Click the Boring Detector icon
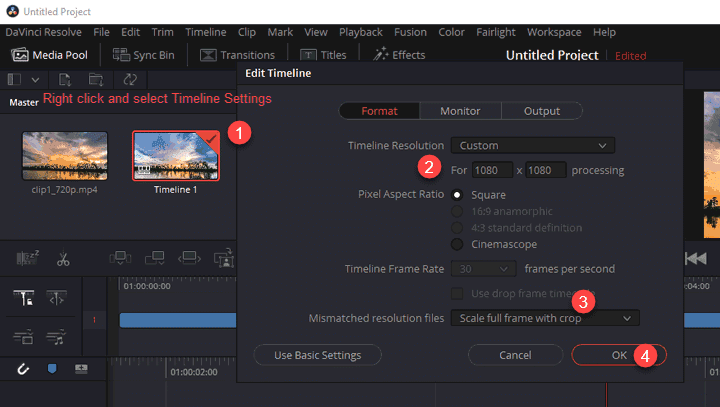 coord(28,258)
